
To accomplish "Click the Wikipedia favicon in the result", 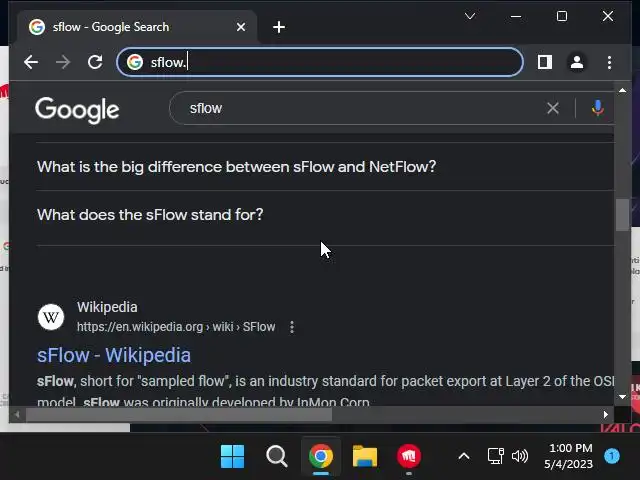I will [x=51, y=317].
